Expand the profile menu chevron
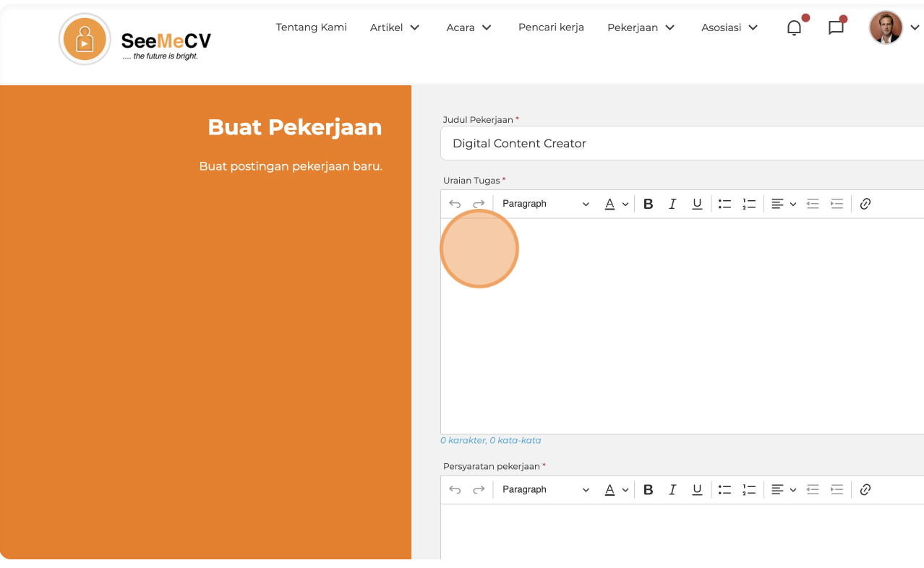Viewport: 924px width, 568px height. tap(914, 27)
